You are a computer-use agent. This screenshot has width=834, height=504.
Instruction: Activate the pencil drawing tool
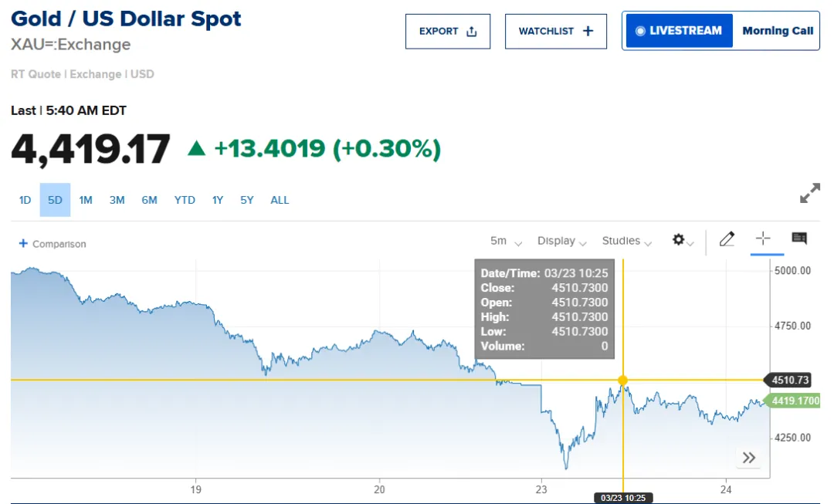click(727, 239)
